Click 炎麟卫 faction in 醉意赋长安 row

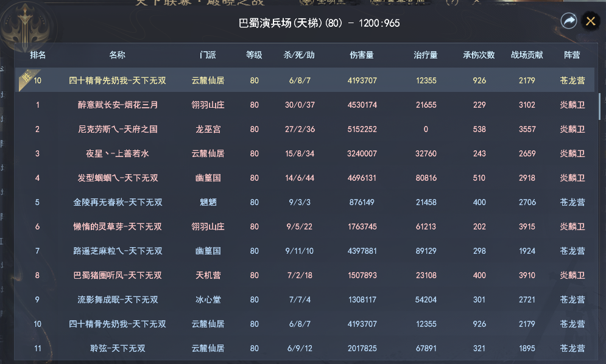[x=573, y=105]
